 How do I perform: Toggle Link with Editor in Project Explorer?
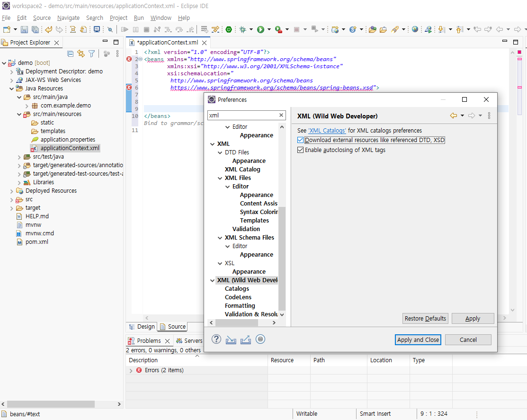[81, 54]
